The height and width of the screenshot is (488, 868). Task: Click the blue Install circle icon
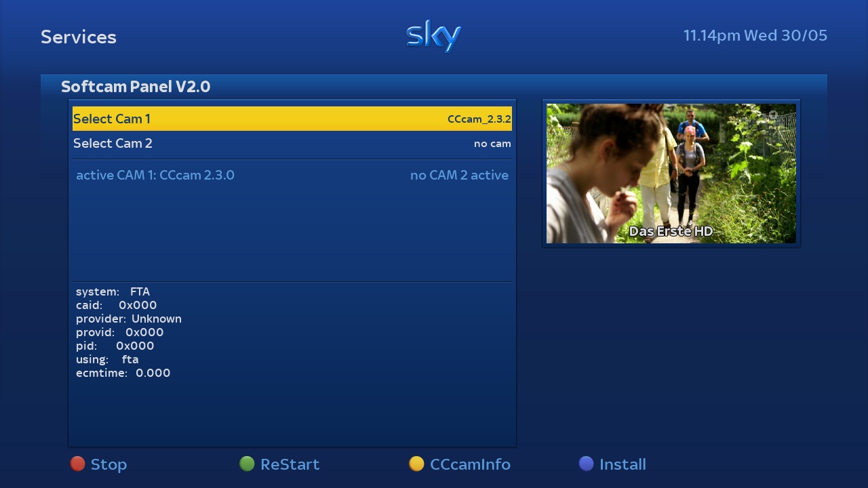click(586, 464)
